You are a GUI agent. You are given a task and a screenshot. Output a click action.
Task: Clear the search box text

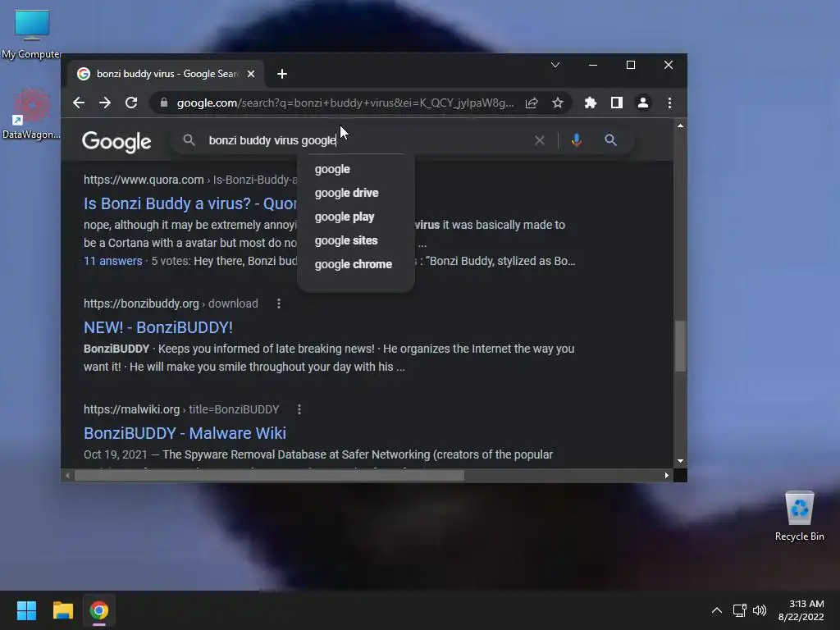540,140
